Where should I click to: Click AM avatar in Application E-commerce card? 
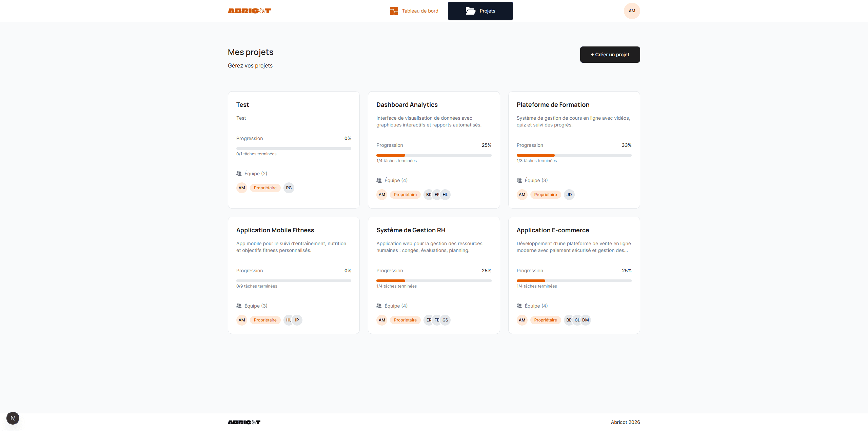pos(522,320)
